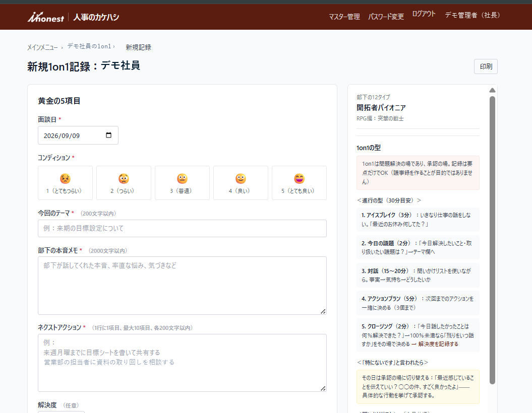Viewport: 532px width, 413px height.
Task: Click デモ管理者（社長） user label
Action: [x=472, y=15]
